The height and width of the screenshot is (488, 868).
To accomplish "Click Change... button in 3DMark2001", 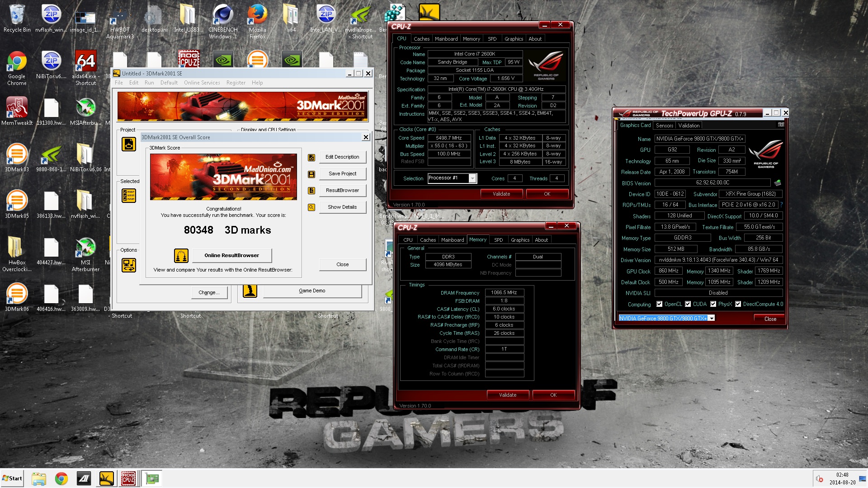I will pyautogui.click(x=209, y=293).
